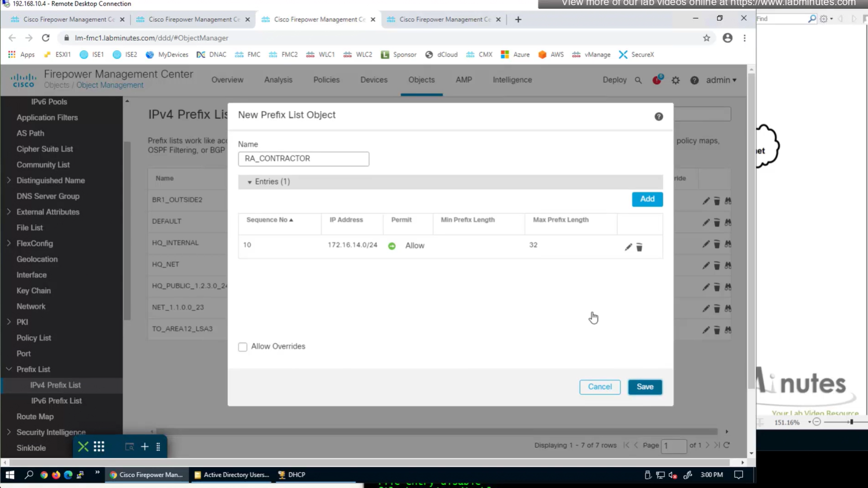
Task: Reload the browser page
Action: pos(46,38)
